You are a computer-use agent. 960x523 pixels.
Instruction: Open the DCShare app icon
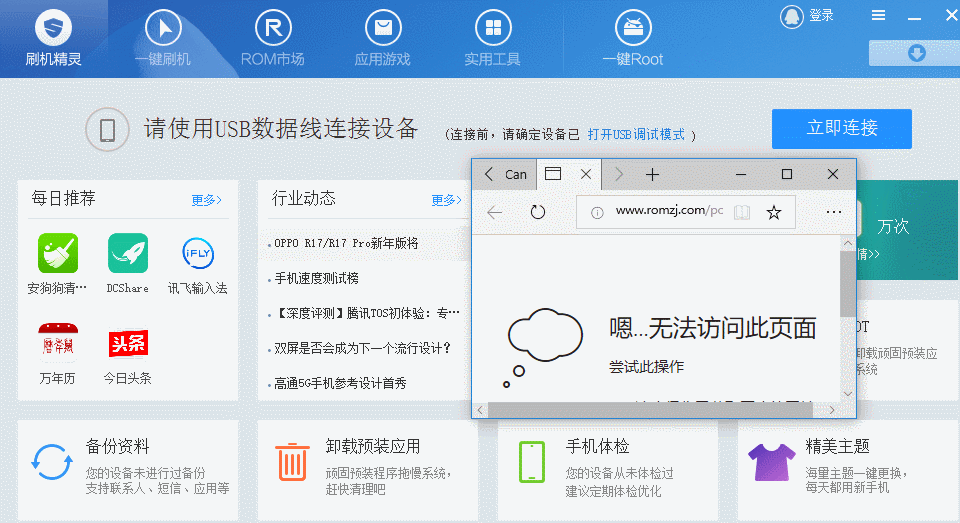tap(128, 253)
